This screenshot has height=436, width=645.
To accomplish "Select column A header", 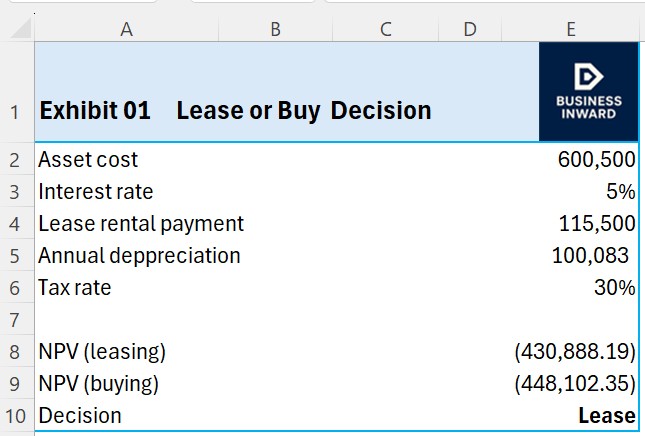I will 126,30.
